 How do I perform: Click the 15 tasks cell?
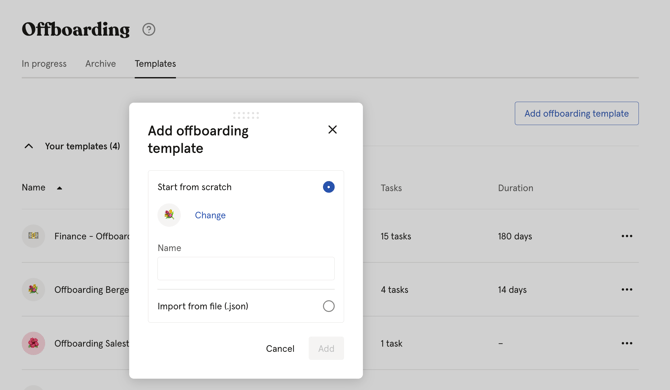point(396,236)
